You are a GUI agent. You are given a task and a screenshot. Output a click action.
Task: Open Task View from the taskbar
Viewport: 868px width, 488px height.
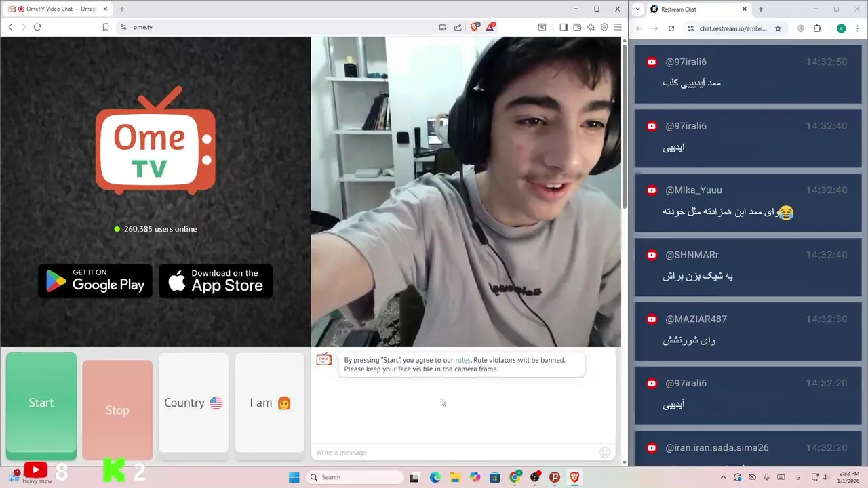click(x=414, y=477)
